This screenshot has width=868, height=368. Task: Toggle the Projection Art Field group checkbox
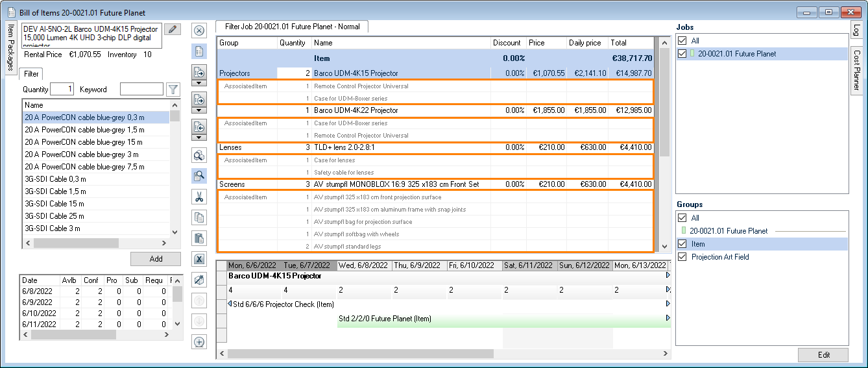pos(681,257)
